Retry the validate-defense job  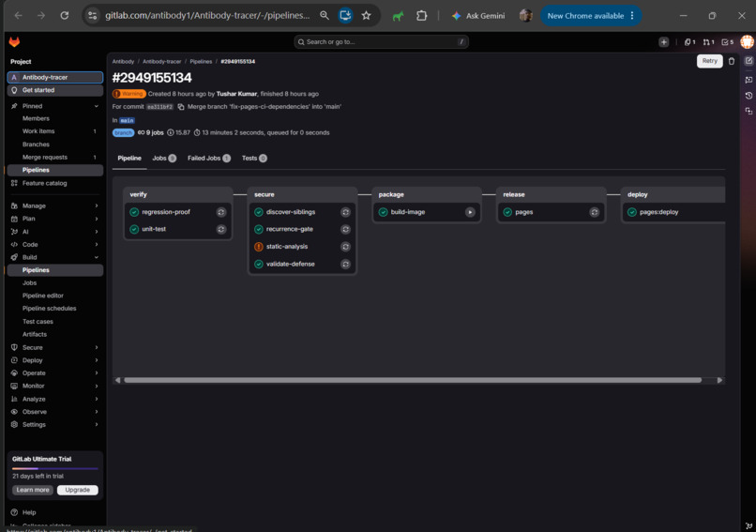click(345, 264)
